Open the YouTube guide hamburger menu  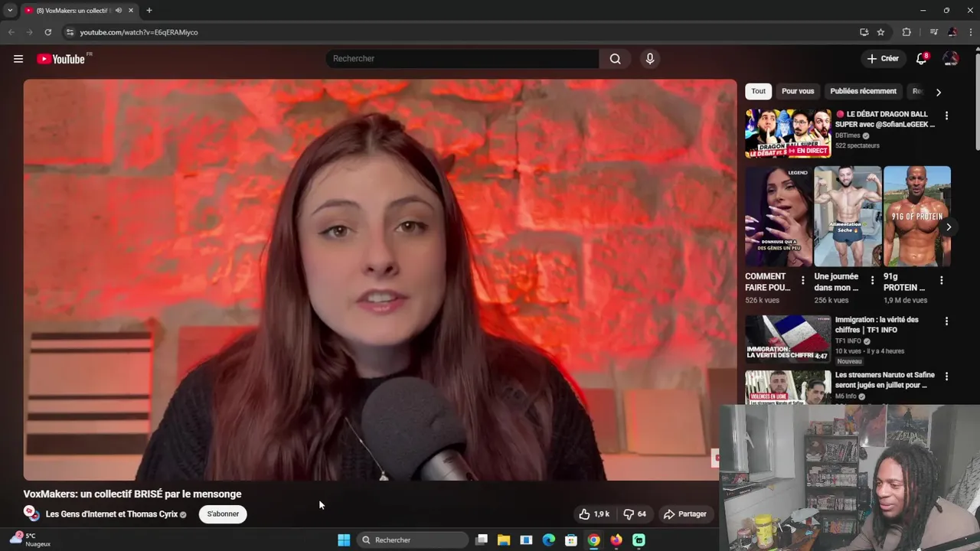18,59
